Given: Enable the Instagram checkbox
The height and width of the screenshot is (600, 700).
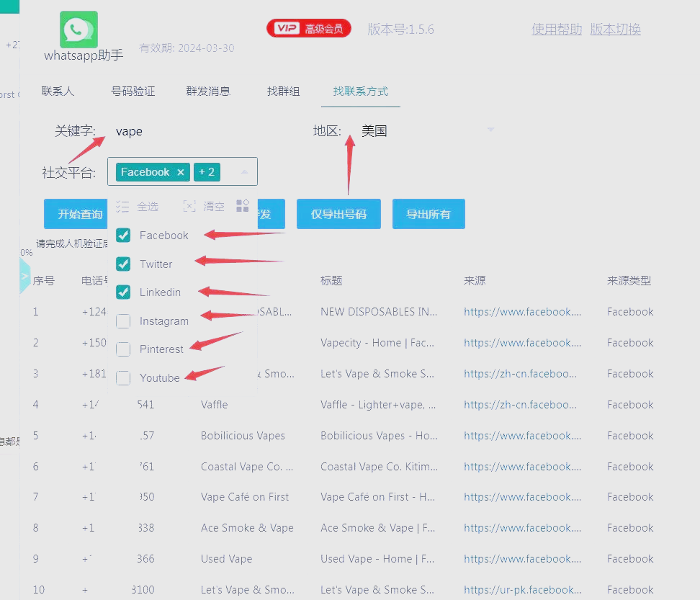Looking at the screenshot, I should 123,321.
